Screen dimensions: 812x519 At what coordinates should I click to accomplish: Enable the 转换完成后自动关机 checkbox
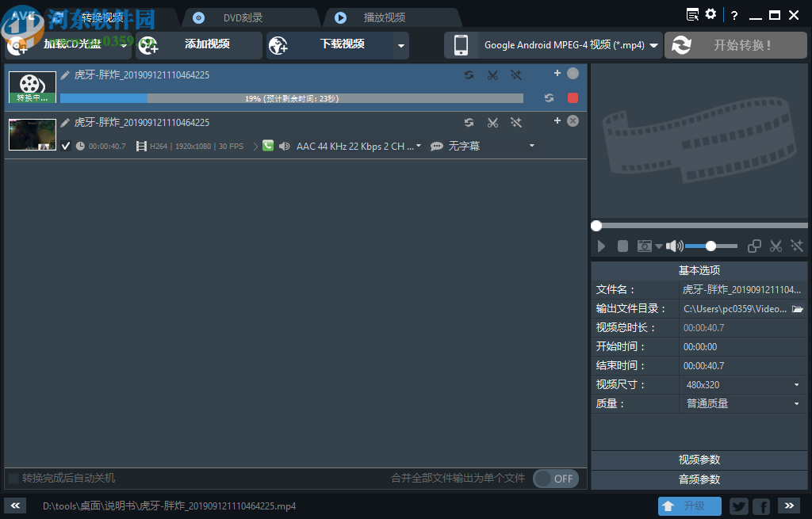coord(13,479)
